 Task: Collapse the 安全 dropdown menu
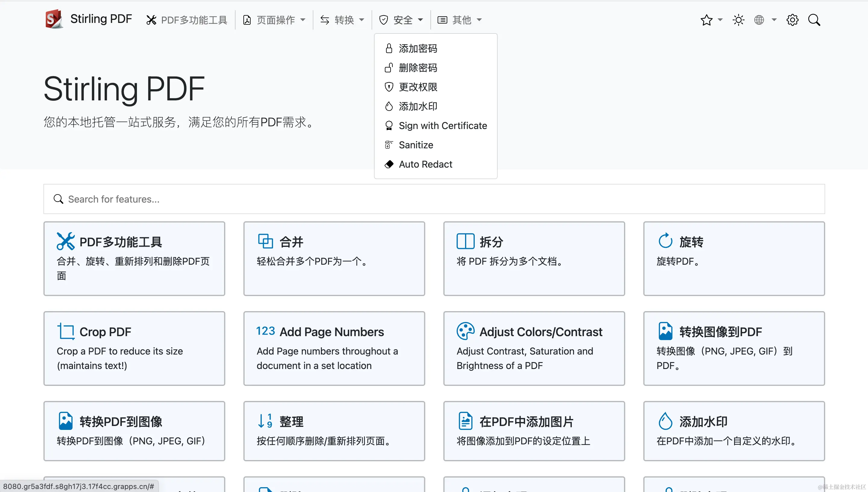tap(401, 20)
